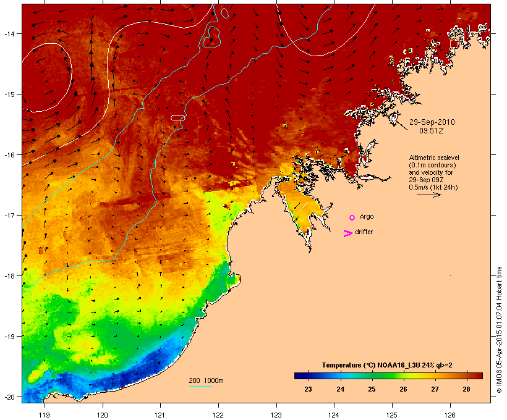Screen dimensions: 507x420
Task: Click the longitude label 126
Action: [450, 415]
